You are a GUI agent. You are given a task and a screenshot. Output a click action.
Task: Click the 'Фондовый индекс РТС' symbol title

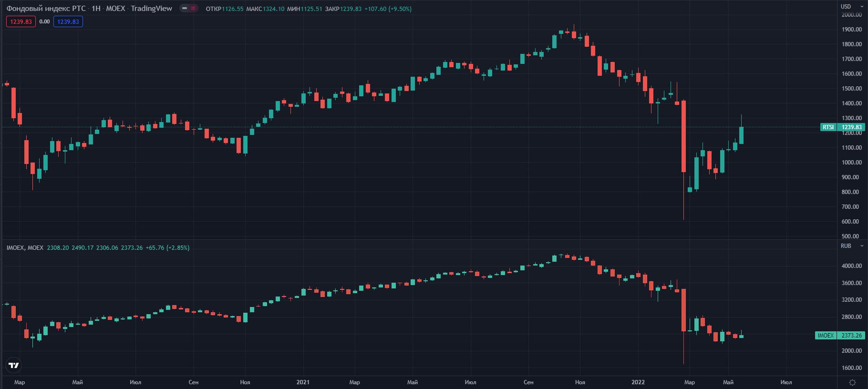pyautogui.click(x=46, y=8)
